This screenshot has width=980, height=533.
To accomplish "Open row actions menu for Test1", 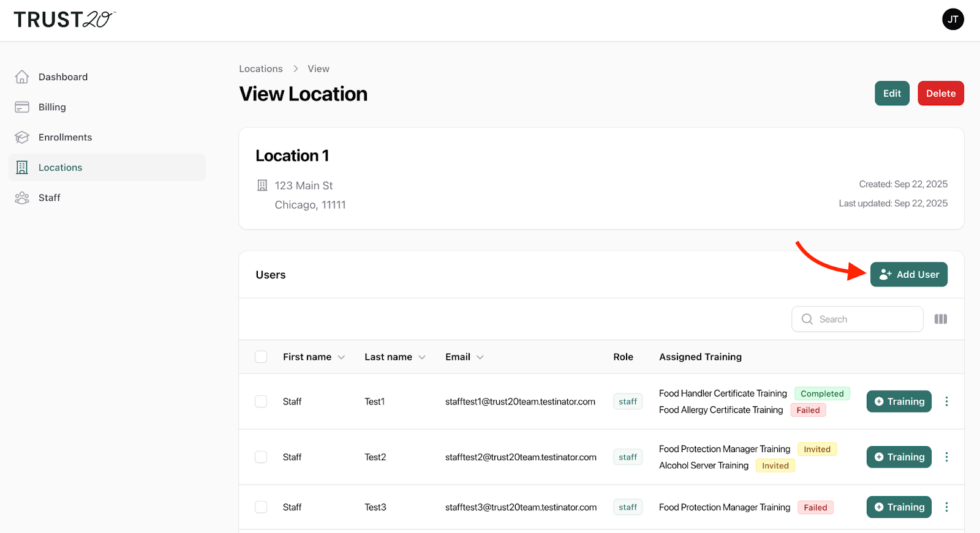I will 946,401.
